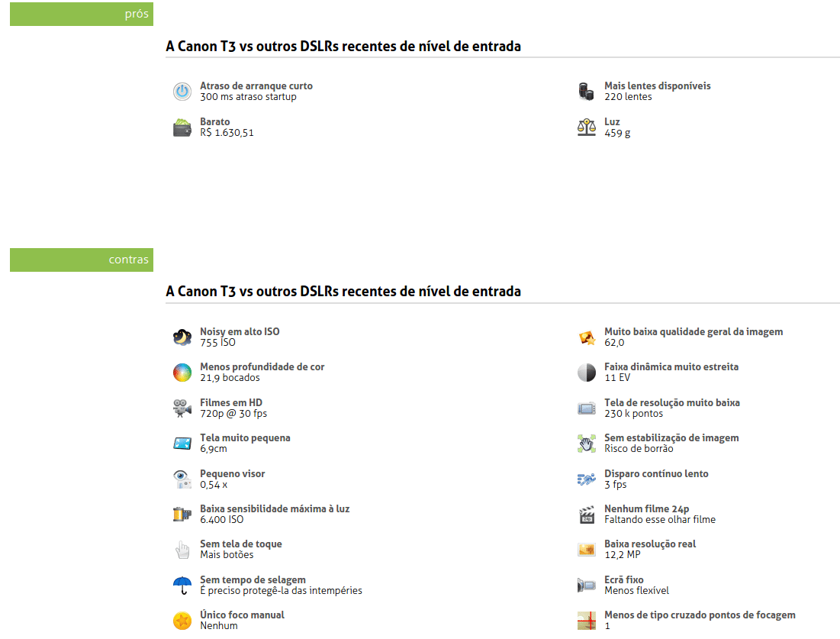Viewport: 840px width, 639px height.
Task: Click the shaky hand icon for Sem estabilização
Action: coord(587,444)
